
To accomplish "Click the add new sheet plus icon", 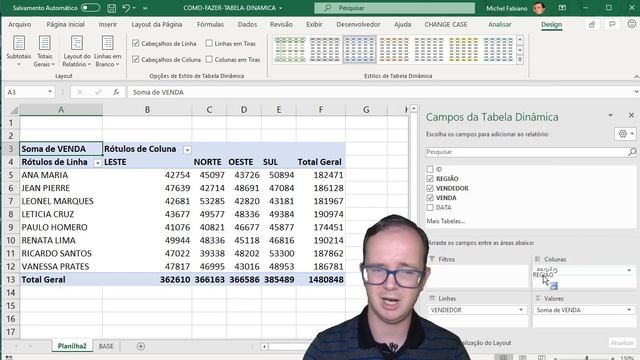I will [141, 346].
